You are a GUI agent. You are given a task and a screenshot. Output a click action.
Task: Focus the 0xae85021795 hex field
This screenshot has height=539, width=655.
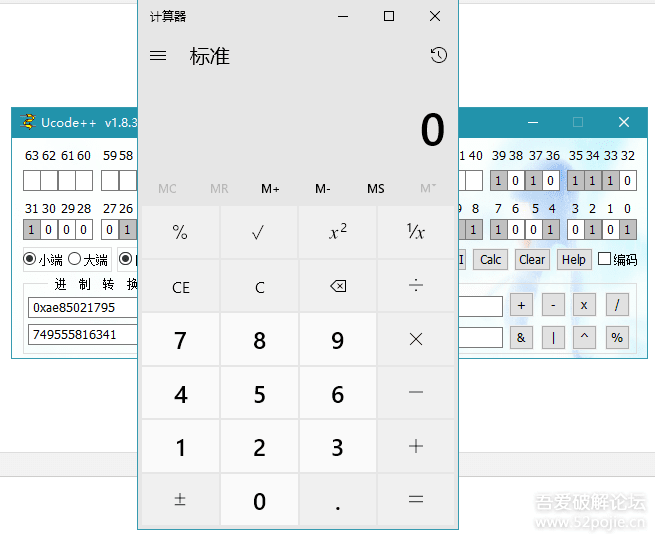point(83,308)
